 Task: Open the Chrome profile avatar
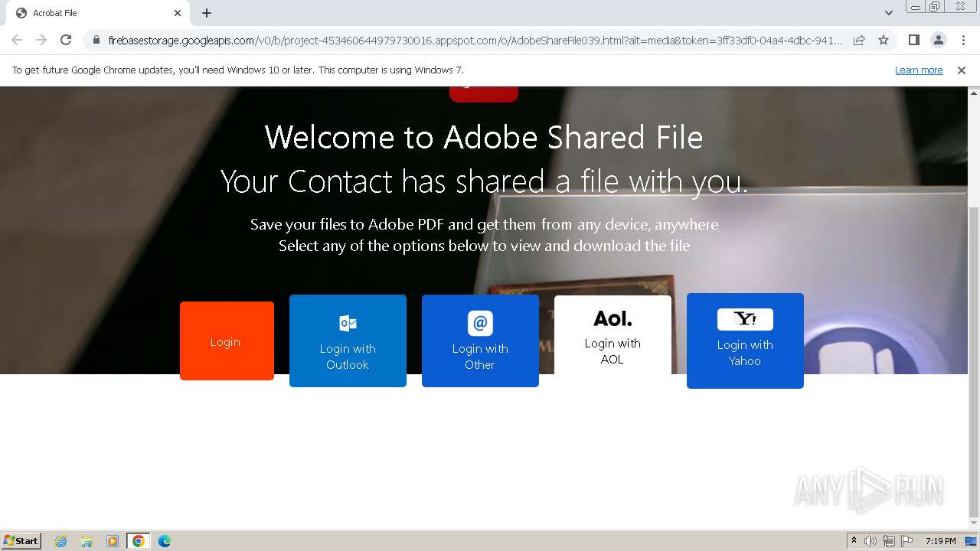[x=938, y=40]
